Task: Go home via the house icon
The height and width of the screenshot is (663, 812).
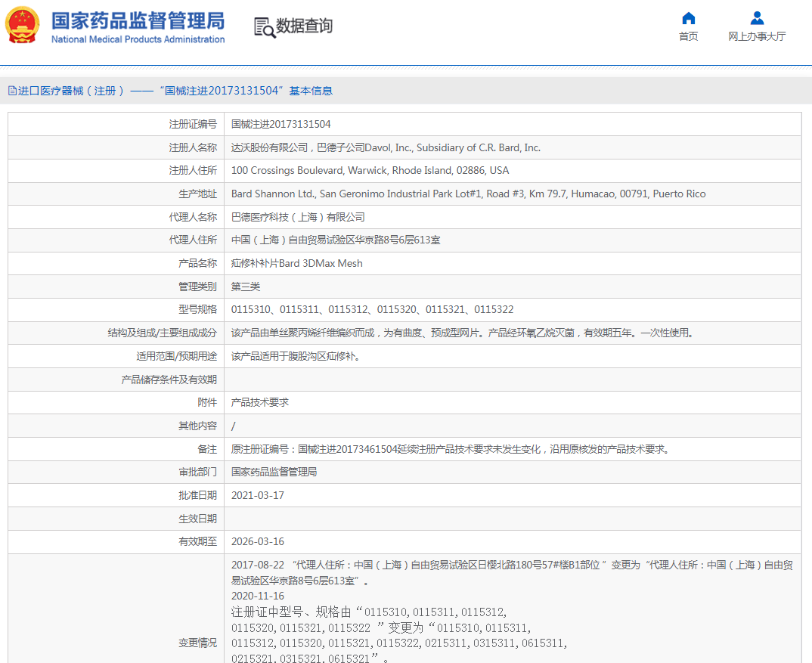Action: pos(688,19)
